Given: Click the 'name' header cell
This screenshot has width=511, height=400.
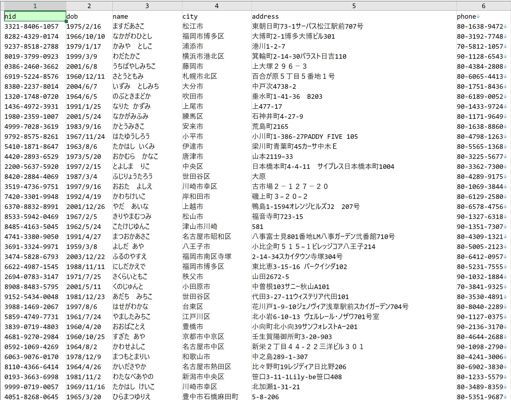Looking at the screenshot, I should [147, 16].
